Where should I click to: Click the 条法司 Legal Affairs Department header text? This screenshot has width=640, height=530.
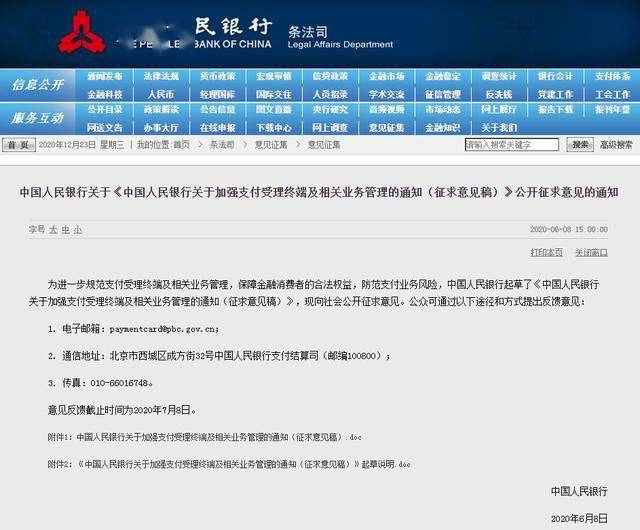click(x=340, y=37)
